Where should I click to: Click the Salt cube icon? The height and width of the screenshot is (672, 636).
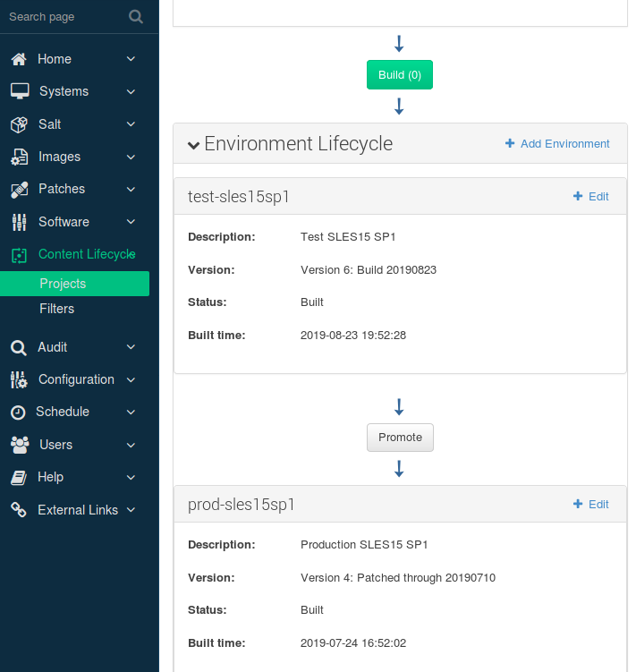pyautogui.click(x=19, y=124)
